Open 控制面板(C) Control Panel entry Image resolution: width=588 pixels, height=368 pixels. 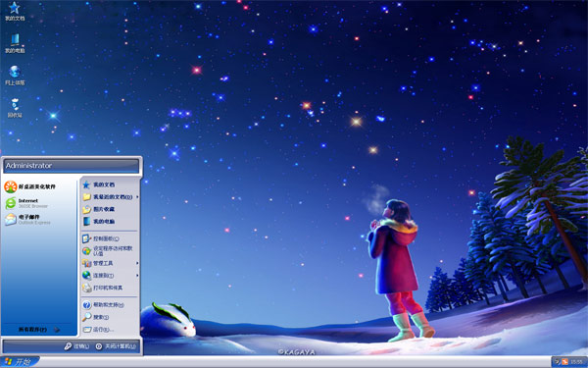[110, 238]
